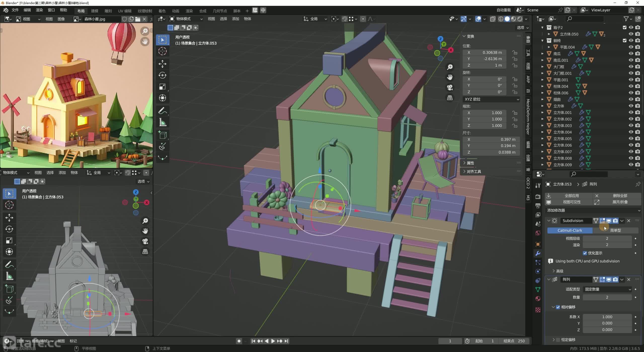Enable 恒定偏移 checkbox

tap(558, 340)
